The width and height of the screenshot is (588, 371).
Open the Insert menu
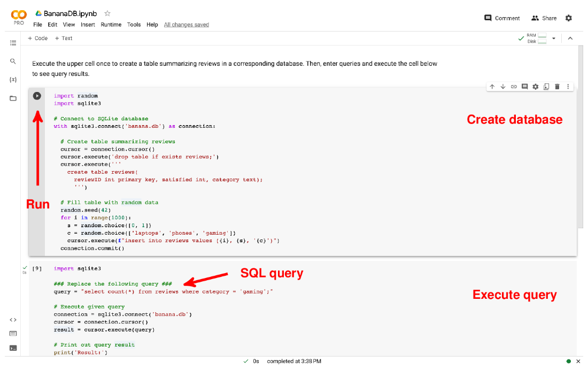coord(88,25)
